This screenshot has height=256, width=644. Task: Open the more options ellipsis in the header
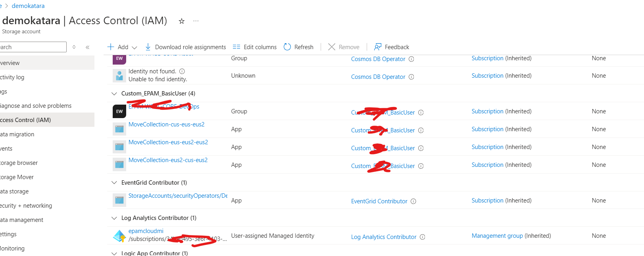pyautogui.click(x=196, y=21)
